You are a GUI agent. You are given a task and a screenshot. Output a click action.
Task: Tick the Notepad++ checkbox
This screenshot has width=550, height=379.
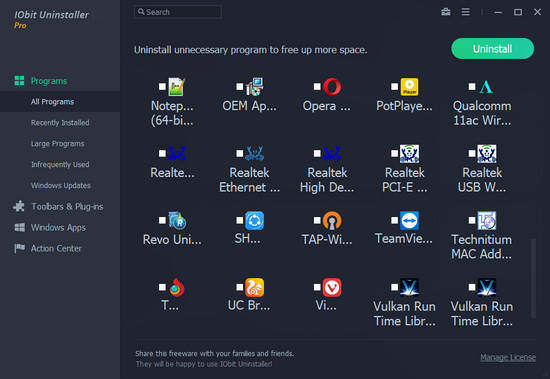tap(162, 86)
